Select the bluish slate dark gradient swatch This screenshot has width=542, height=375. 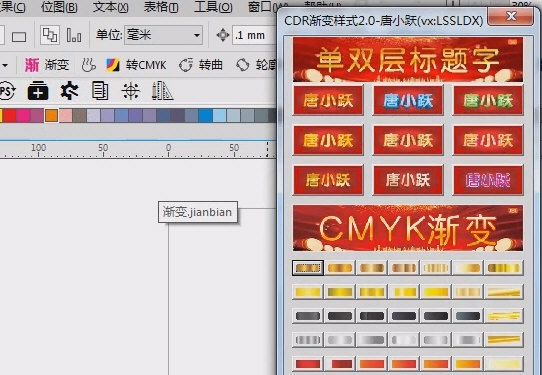467,316
